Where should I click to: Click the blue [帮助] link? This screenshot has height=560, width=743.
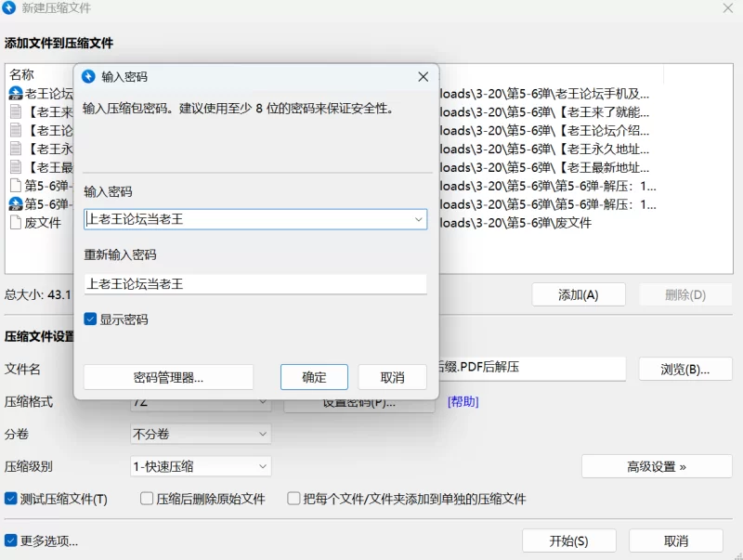(463, 401)
